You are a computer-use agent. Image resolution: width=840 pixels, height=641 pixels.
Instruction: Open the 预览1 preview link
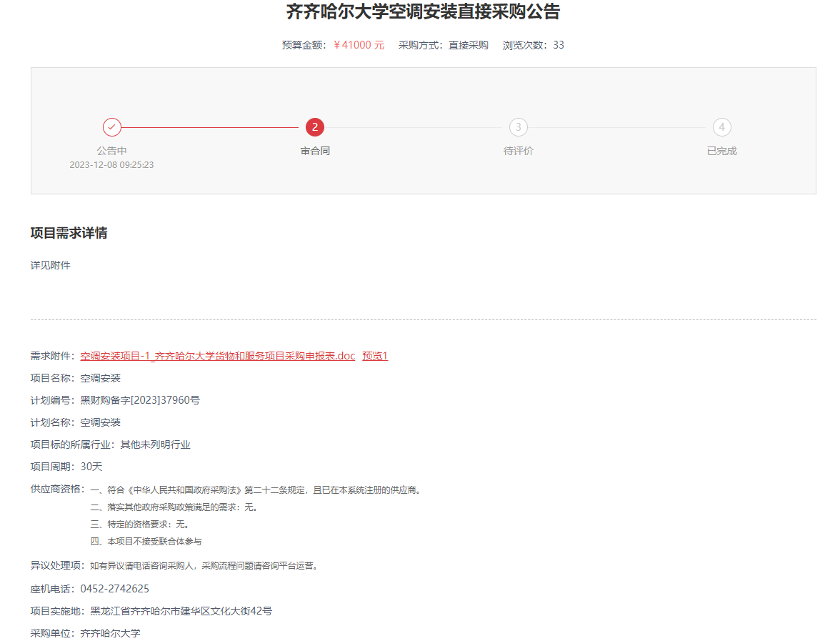click(375, 356)
